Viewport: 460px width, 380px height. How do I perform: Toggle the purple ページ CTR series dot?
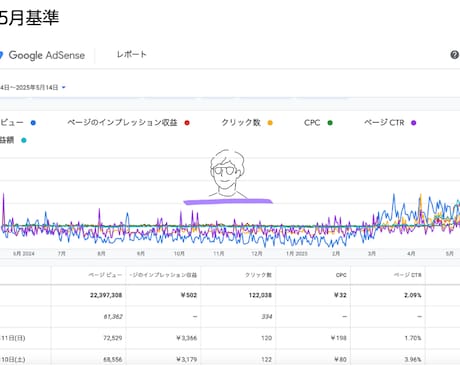[x=414, y=123]
